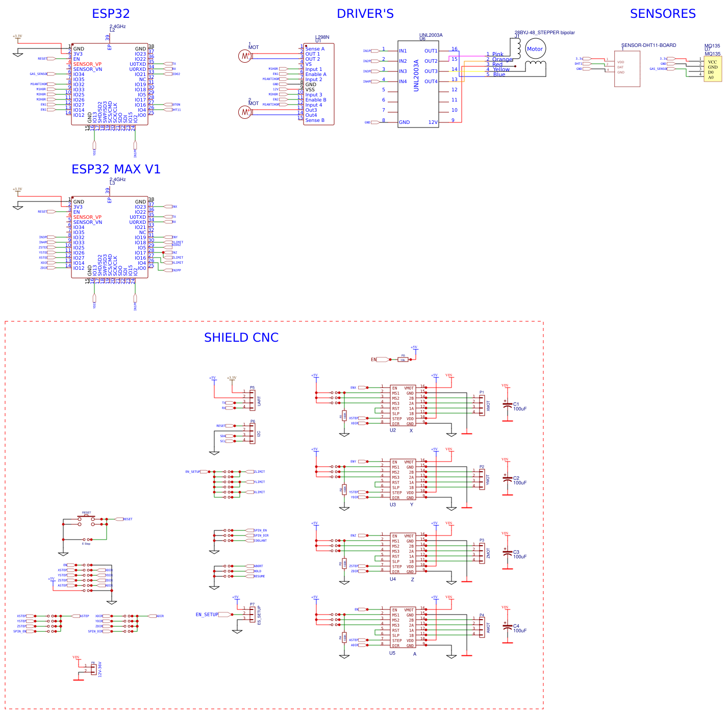The width and height of the screenshot is (728, 714).
Task: Click the E Stop switch symbol
Action: pyautogui.click(x=87, y=539)
